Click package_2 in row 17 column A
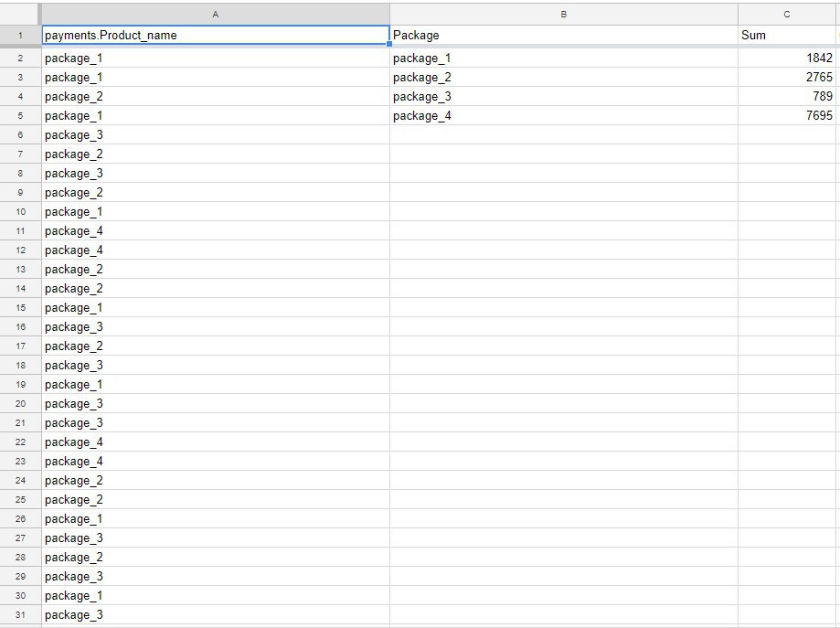The image size is (840, 628). point(216,346)
